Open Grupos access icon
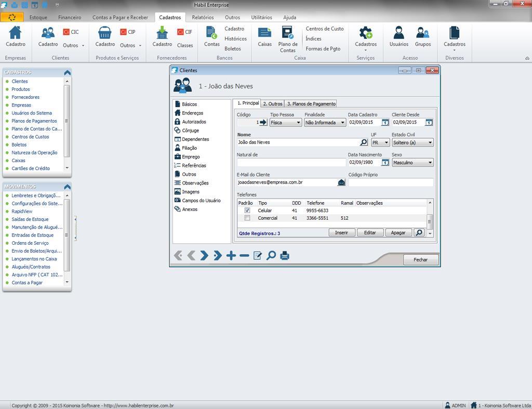Image resolution: width=532 pixels, height=409 pixels. pos(423,33)
